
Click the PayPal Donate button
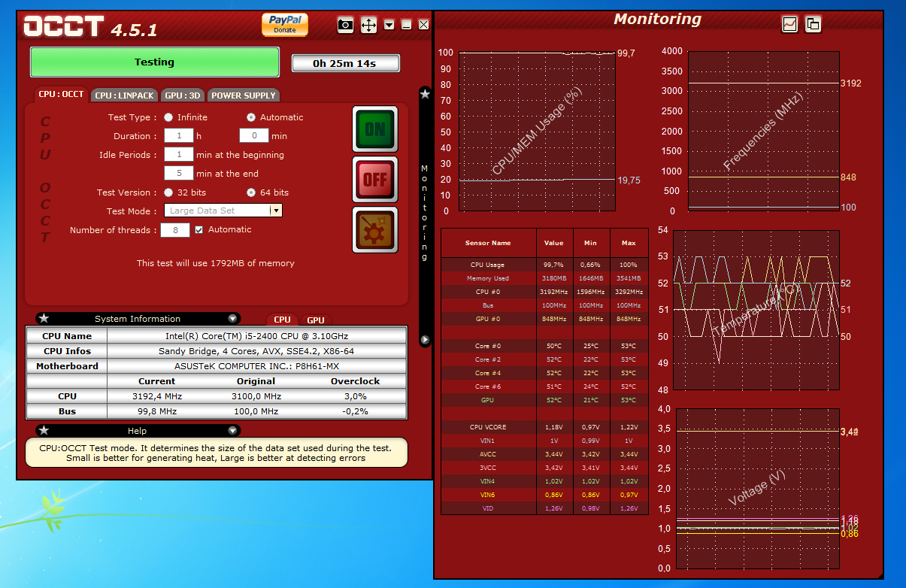[285, 24]
